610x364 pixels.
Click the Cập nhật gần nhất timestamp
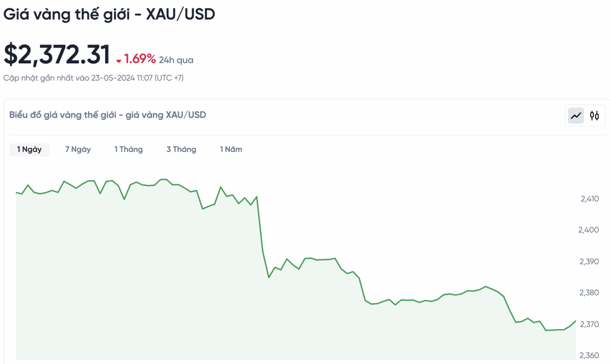click(x=93, y=78)
